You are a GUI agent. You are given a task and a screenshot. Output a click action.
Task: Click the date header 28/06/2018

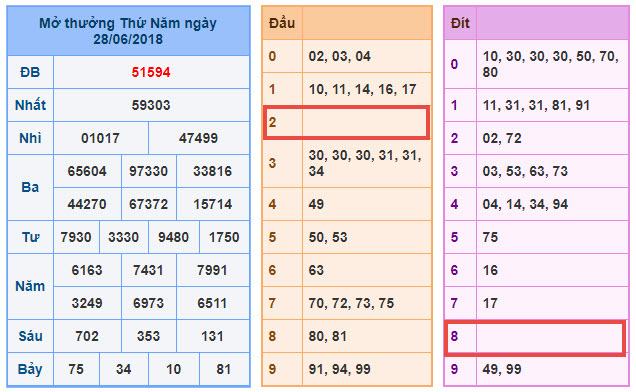pos(128,39)
